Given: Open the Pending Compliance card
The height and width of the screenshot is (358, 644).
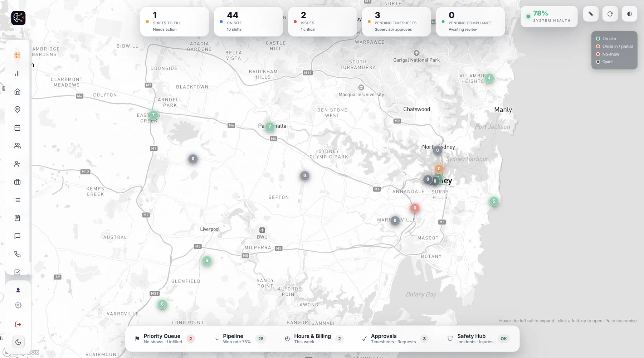Looking at the screenshot, I should (470, 21).
